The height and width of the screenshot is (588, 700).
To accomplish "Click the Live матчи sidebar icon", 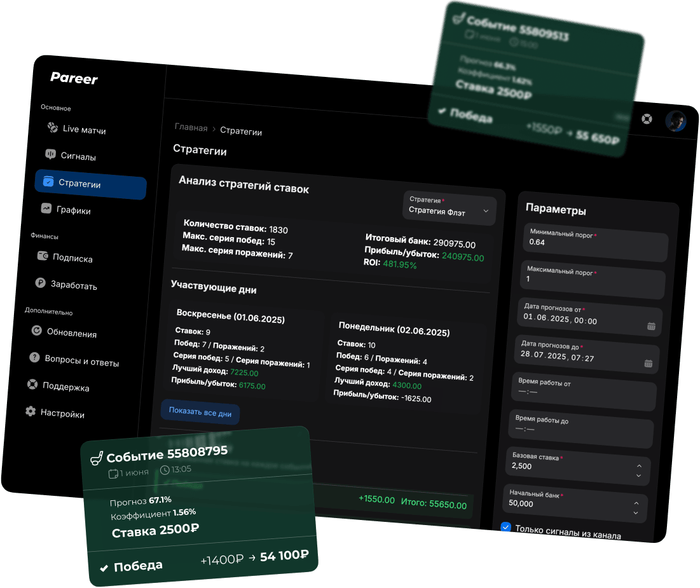I will pos(53,128).
